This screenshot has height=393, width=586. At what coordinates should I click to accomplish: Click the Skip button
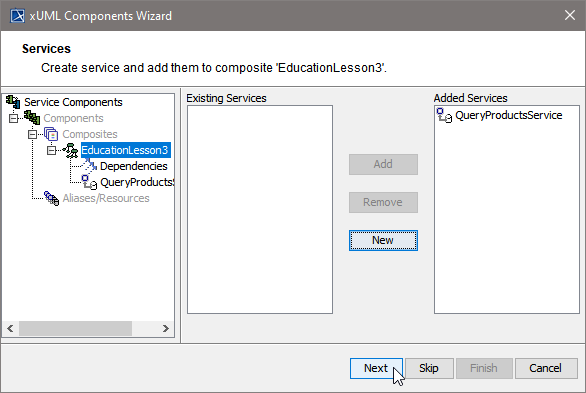point(429,368)
